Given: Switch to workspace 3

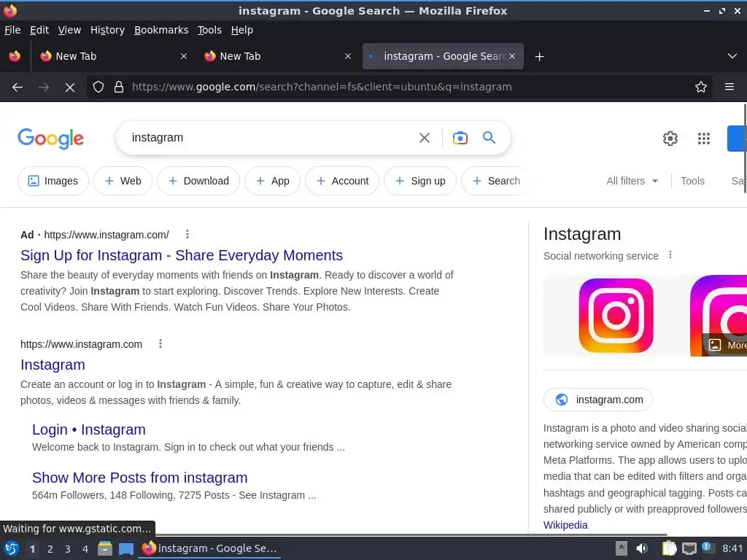Looking at the screenshot, I should 68,549.
